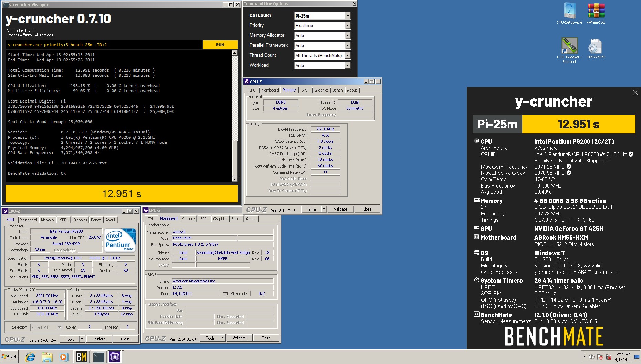Expand the Tools arrow in CPU tab CPU-Z window
Viewport: 641px width, 364px height.
(82, 339)
